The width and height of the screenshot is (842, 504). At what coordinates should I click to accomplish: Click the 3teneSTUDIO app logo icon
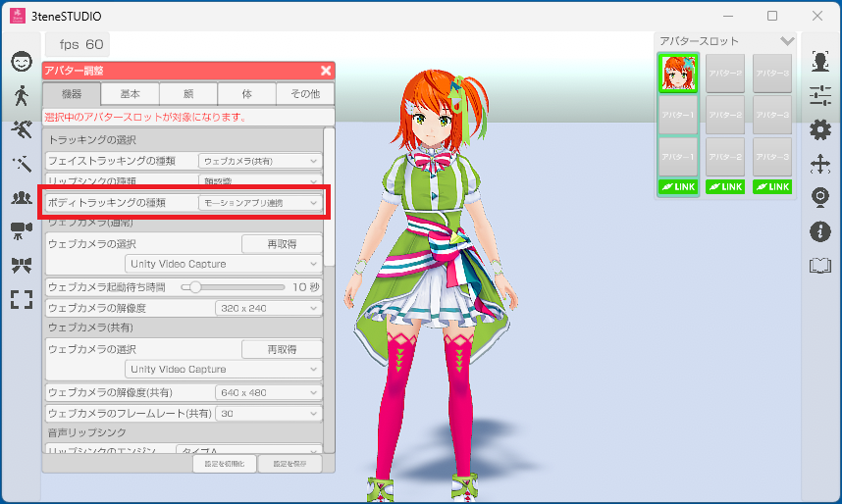click(x=18, y=16)
